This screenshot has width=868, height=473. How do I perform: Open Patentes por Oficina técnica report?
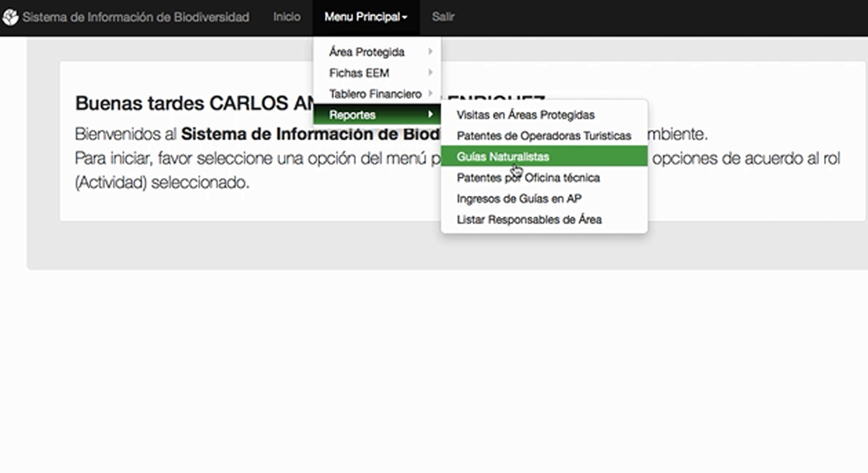tap(528, 178)
